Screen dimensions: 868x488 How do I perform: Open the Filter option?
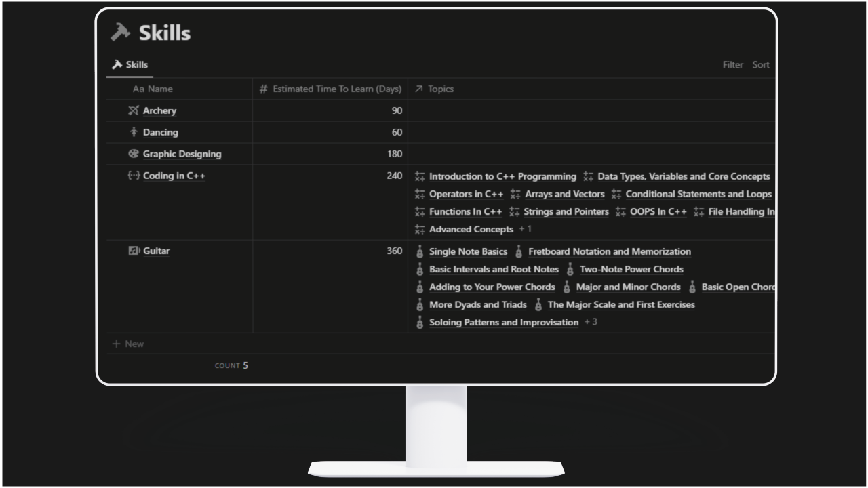point(733,65)
